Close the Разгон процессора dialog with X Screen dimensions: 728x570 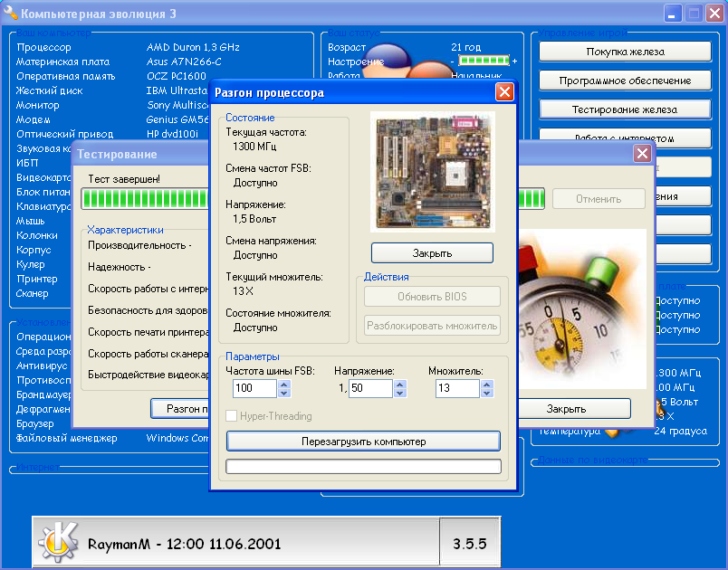tap(504, 92)
